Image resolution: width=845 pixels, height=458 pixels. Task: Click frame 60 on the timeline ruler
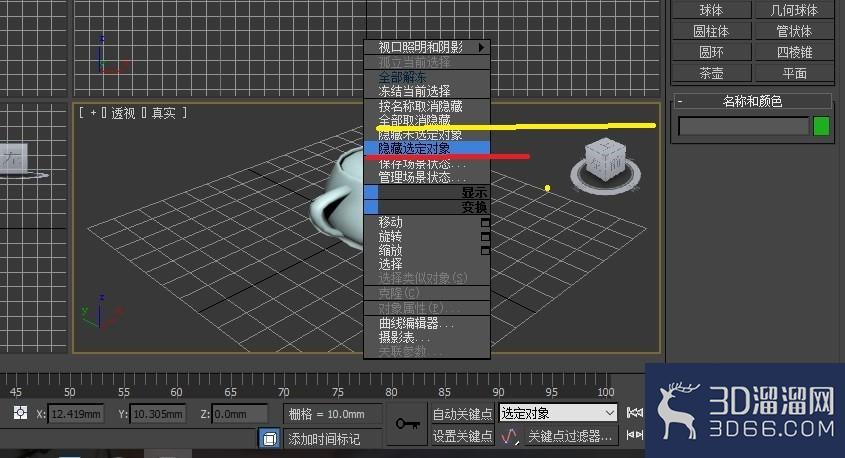(177, 392)
